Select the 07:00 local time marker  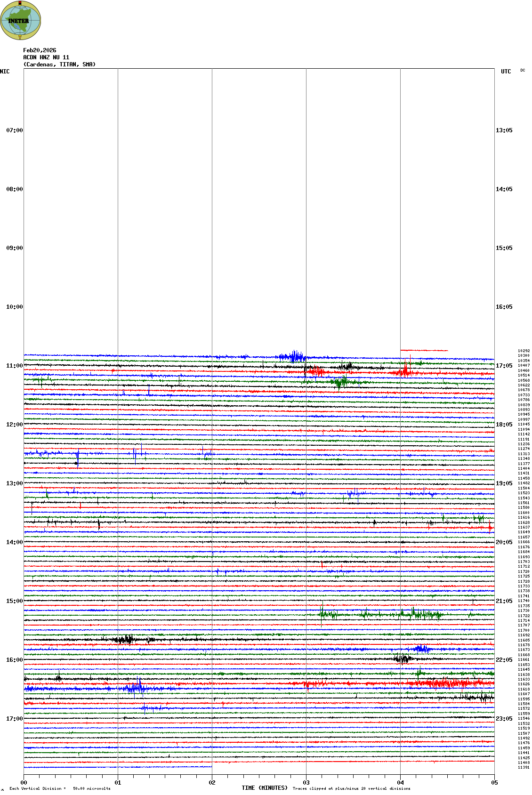14,130
